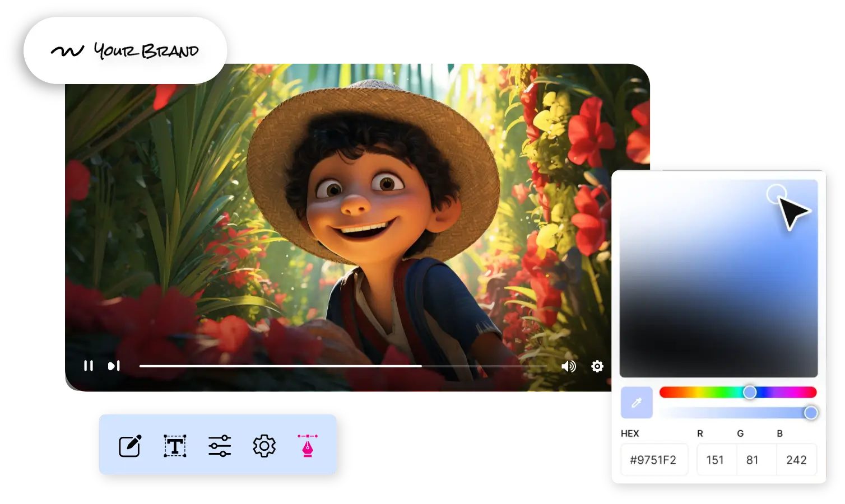The width and height of the screenshot is (845, 504).
Task: Pause the video playback
Action: [88, 366]
